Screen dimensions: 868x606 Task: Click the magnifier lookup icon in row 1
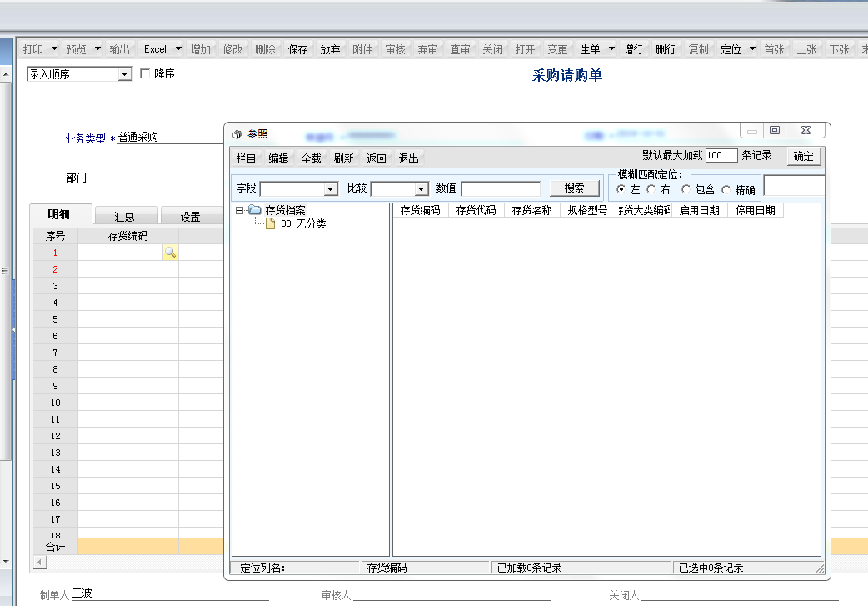click(170, 253)
